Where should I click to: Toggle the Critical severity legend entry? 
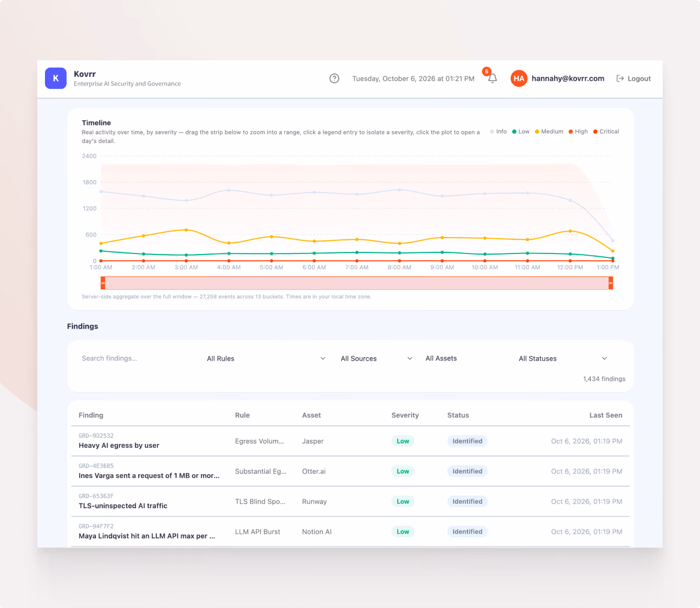tap(606, 132)
